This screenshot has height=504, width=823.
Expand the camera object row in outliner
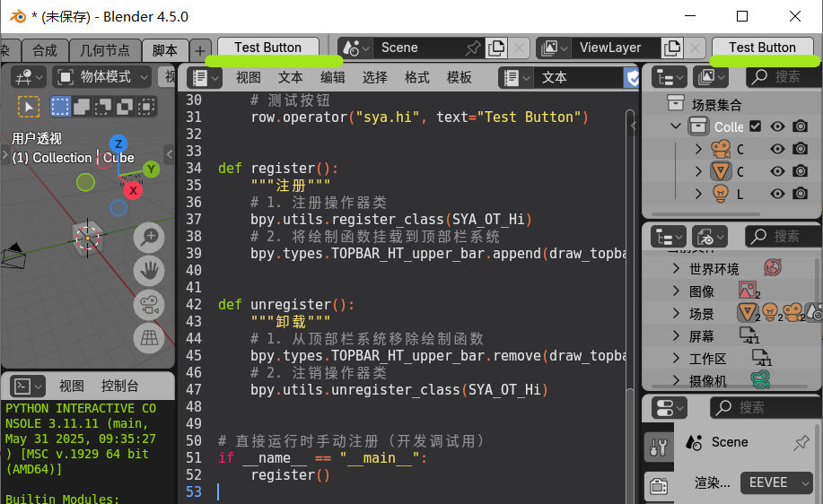click(x=698, y=149)
